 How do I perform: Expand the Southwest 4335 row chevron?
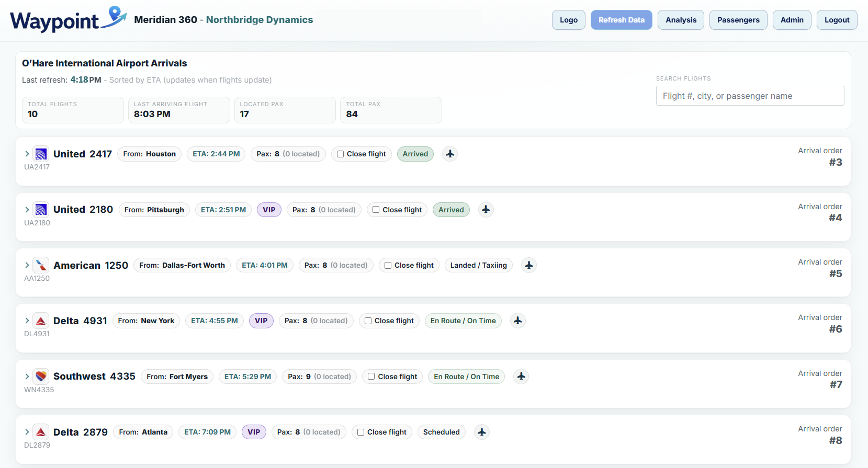[27, 376]
